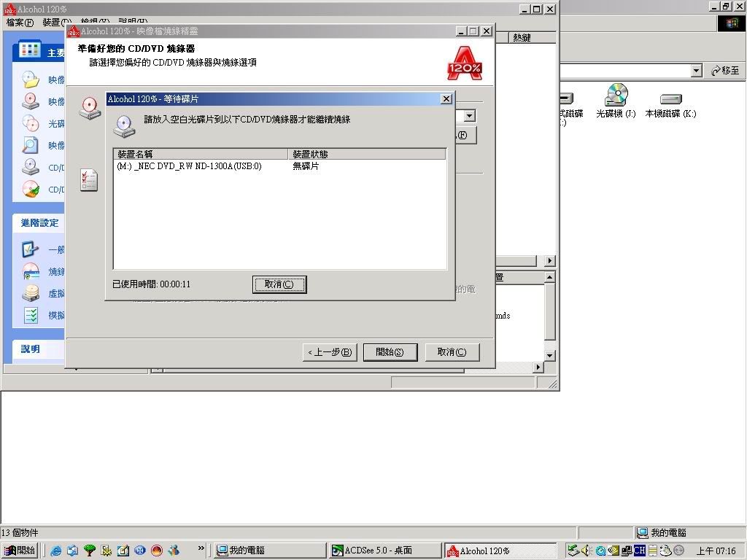
Task: Close the 等待碟片 dialog with its X button
Action: 446,98
